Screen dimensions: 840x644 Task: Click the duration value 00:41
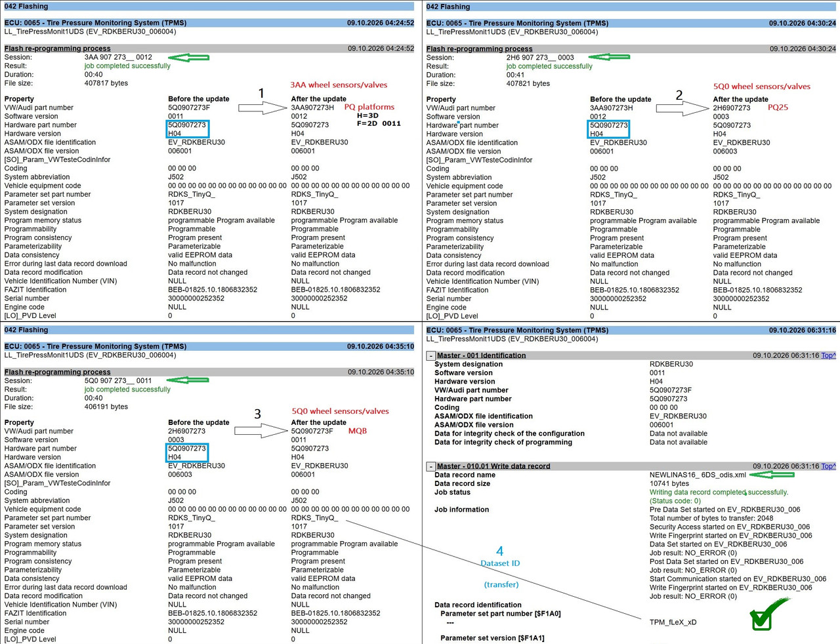515,75
